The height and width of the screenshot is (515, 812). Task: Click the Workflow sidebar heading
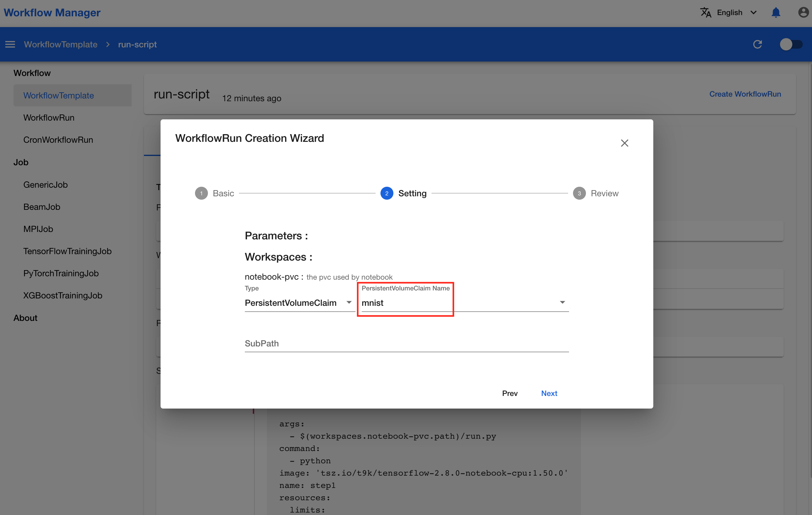[x=32, y=73]
